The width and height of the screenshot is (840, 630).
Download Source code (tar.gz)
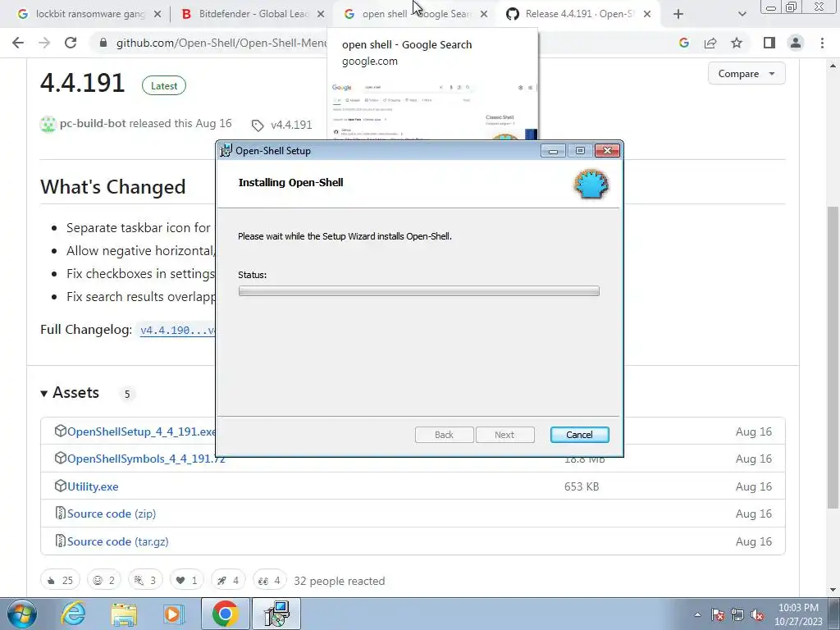pos(118,541)
